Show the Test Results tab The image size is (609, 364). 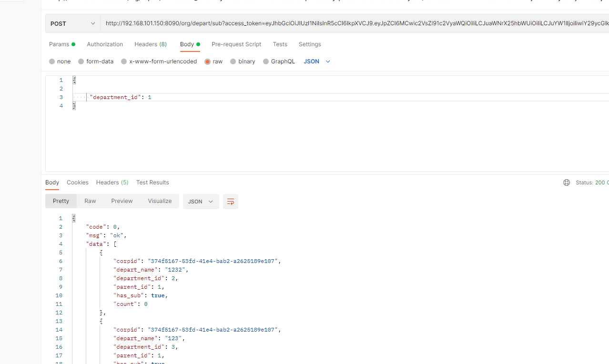pos(152,182)
